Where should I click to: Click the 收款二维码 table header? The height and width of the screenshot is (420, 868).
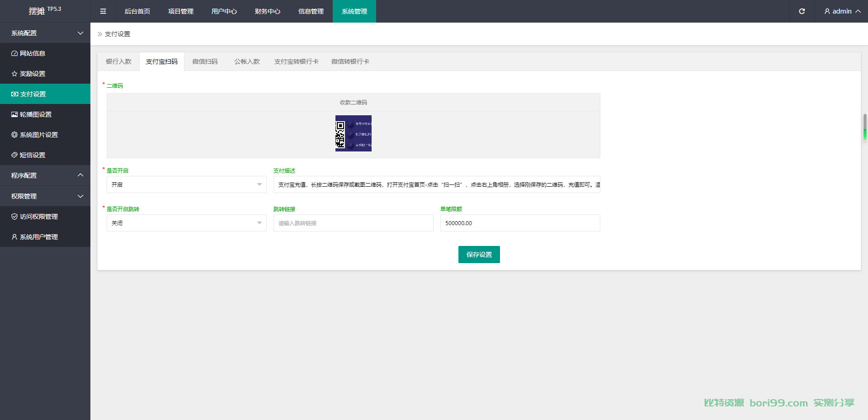pyautogui.click(x=354, y=103)
